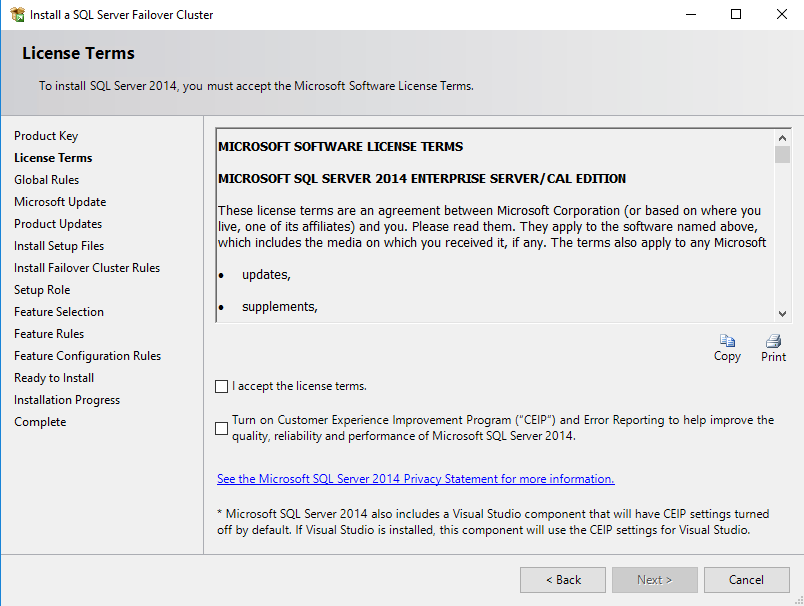The width and height of the screenshot is (804, 606).
Task: Select the Installation Progress step
Action: click(x=67, y=400)
